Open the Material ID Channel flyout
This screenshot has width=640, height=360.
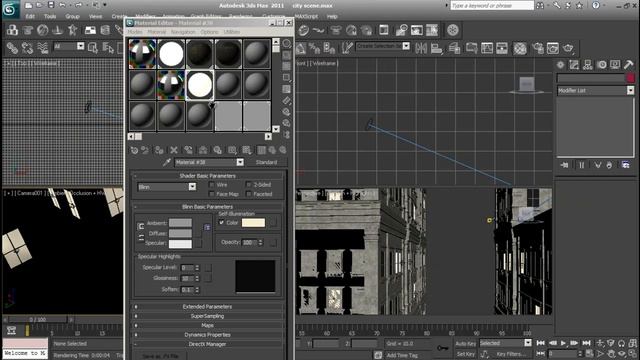tap(232, 150)
